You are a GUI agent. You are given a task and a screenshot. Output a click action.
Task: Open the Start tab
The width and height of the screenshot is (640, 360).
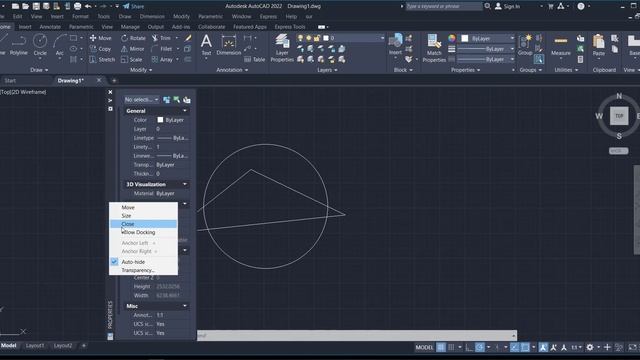[x=10, y=80]
